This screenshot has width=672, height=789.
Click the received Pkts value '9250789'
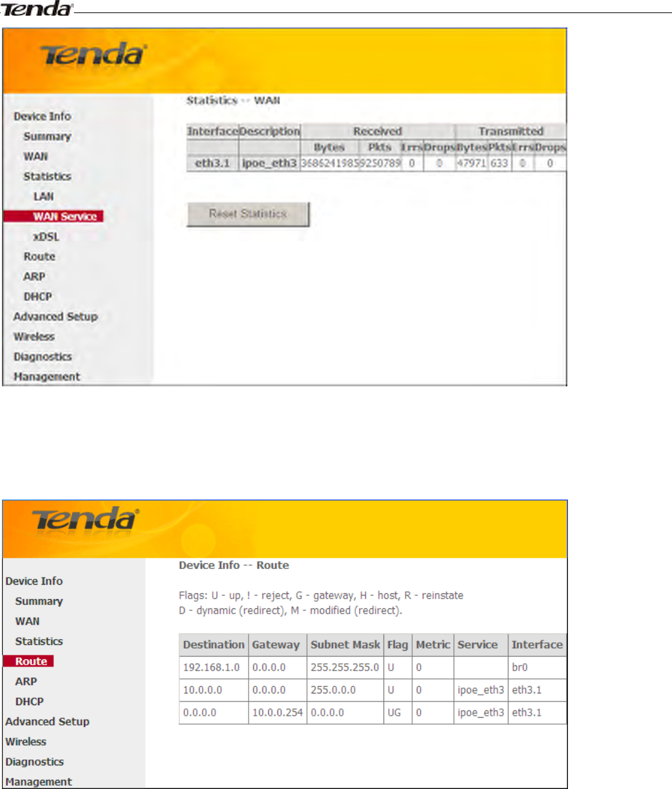pos(380,164)
